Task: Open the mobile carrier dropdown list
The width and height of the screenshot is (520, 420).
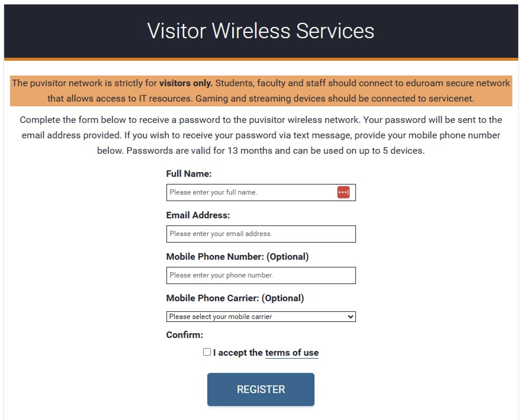Action: (261, 317)
